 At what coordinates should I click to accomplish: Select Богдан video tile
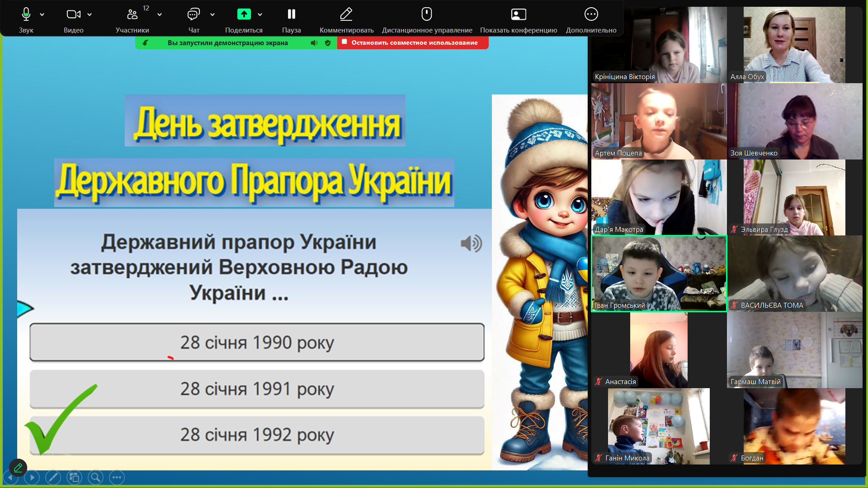(x=794, y=427)
